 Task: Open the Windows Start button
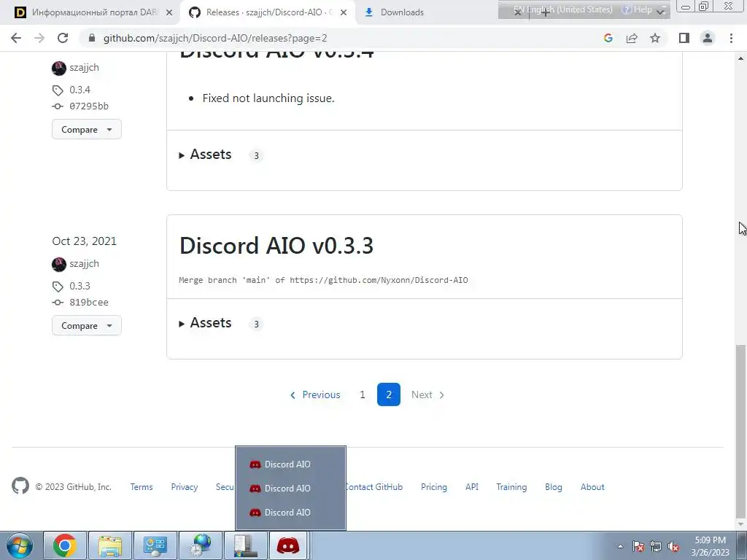click(20, 545)
